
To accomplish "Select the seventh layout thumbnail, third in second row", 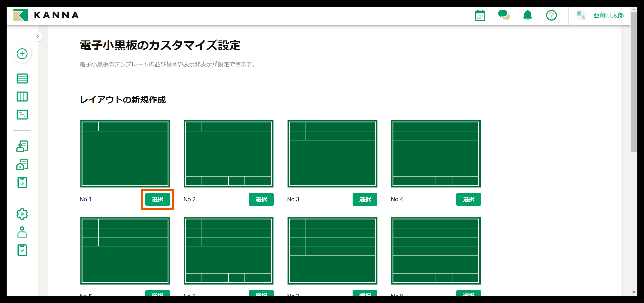I will click(x=332, y=251).
